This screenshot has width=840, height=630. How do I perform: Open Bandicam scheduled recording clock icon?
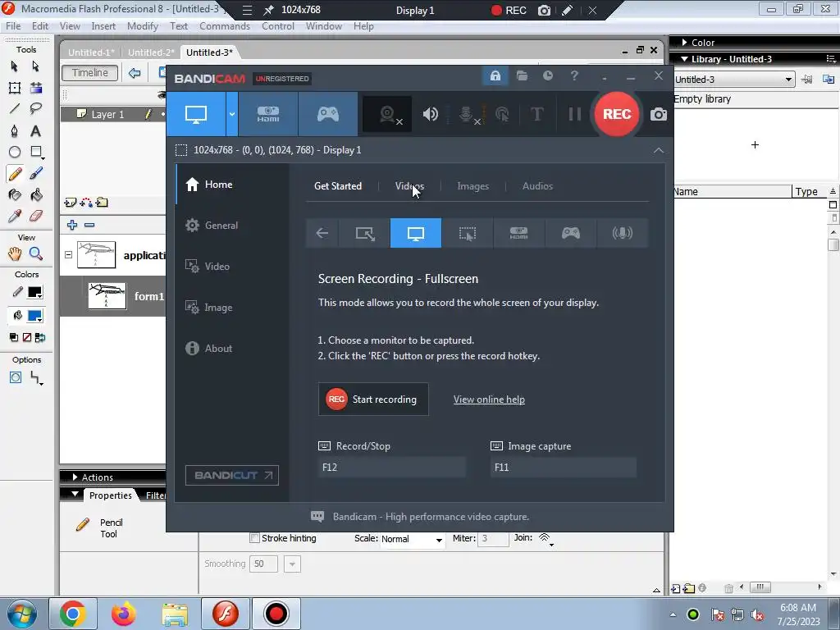pos(547,75)
